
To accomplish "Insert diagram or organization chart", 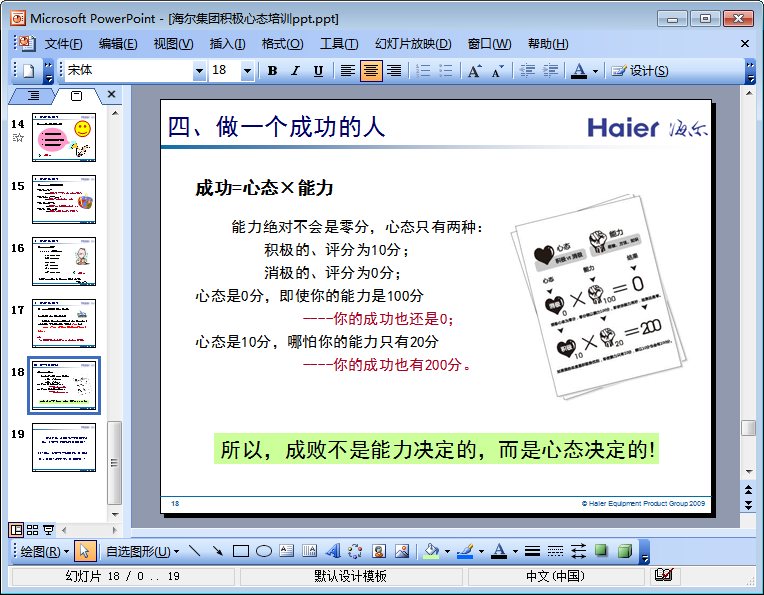I will click(355, 551).
